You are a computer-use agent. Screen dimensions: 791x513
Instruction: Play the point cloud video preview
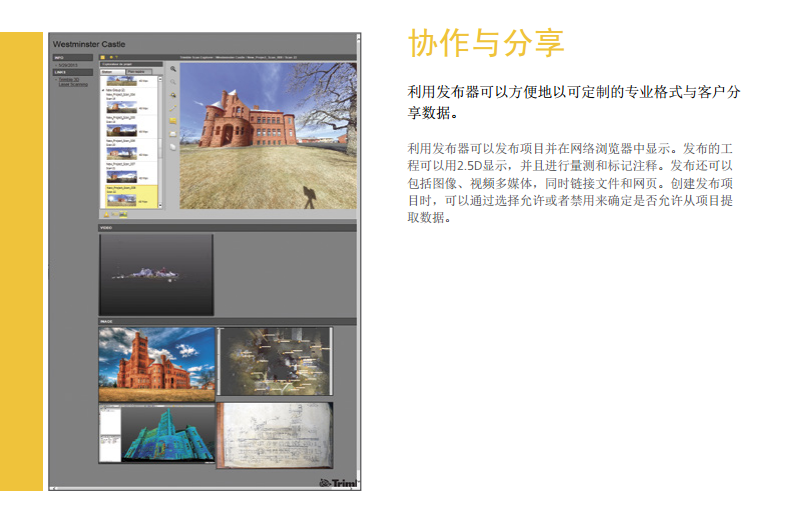156,274
